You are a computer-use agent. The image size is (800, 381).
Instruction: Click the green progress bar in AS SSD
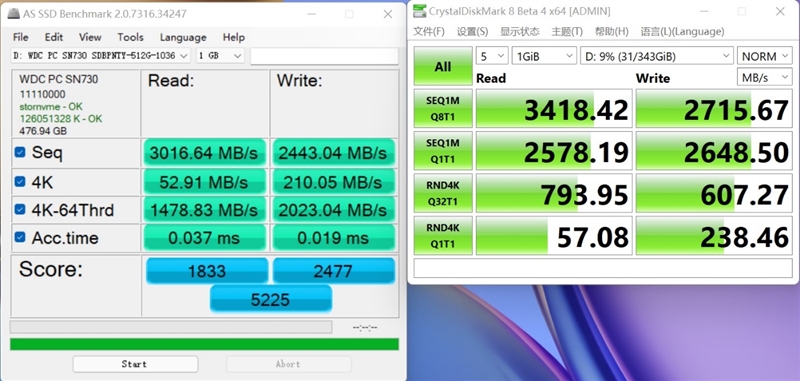click(x=204, y=344)
